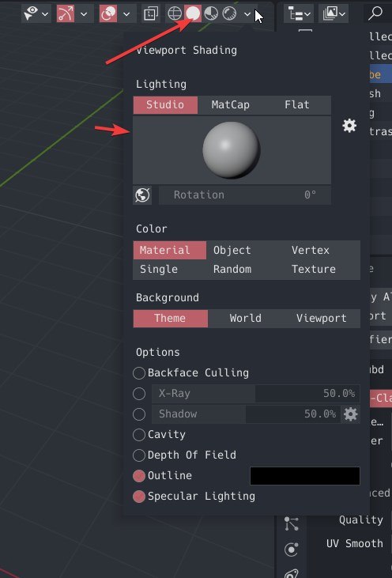The image size is (392, 578).
Task: Enable Backface Culling
Action: (x=139, y=373)
